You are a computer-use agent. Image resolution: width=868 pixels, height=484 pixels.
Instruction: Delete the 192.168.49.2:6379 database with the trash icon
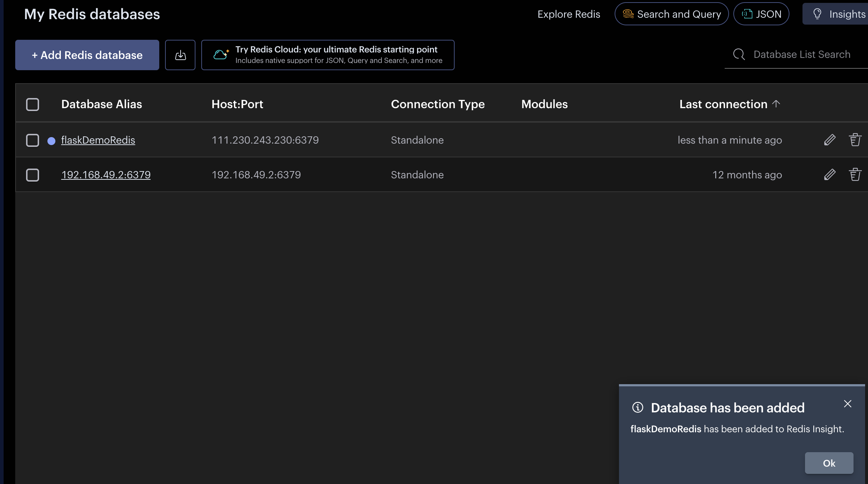pos(855,175)
